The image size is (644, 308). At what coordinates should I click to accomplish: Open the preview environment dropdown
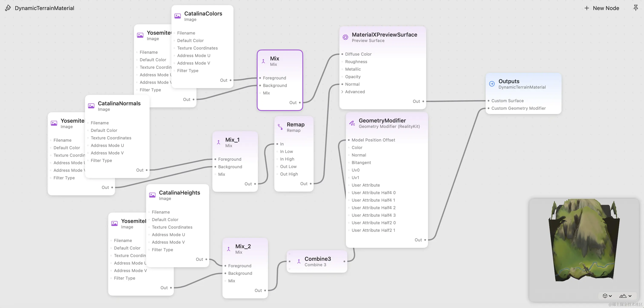pyautogui.click(x=625, y=296)
